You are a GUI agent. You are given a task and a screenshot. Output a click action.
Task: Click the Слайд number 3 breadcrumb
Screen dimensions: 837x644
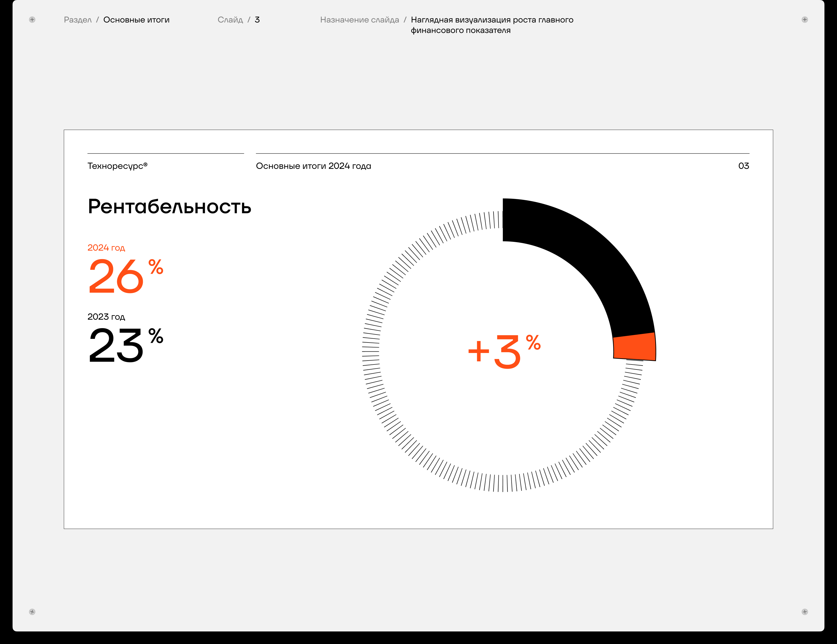tap(257, 20)
